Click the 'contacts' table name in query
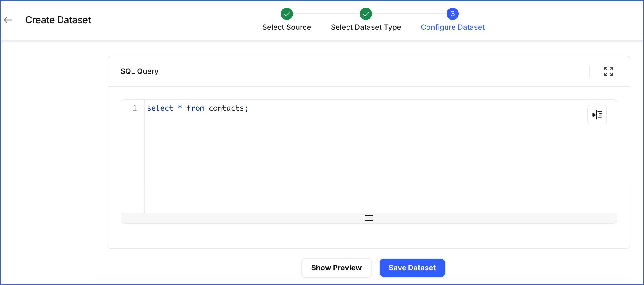This screenshot has height=285, width=644. (226, 108)
